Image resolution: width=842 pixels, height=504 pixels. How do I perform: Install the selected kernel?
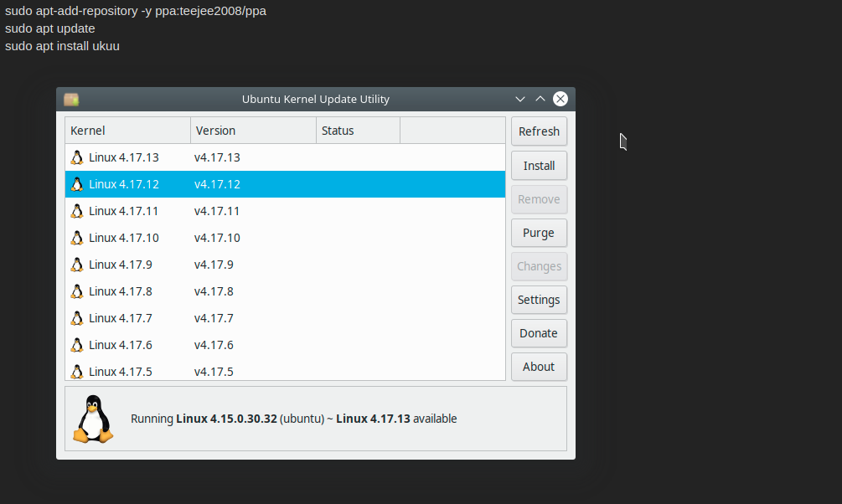coord(540,166)
